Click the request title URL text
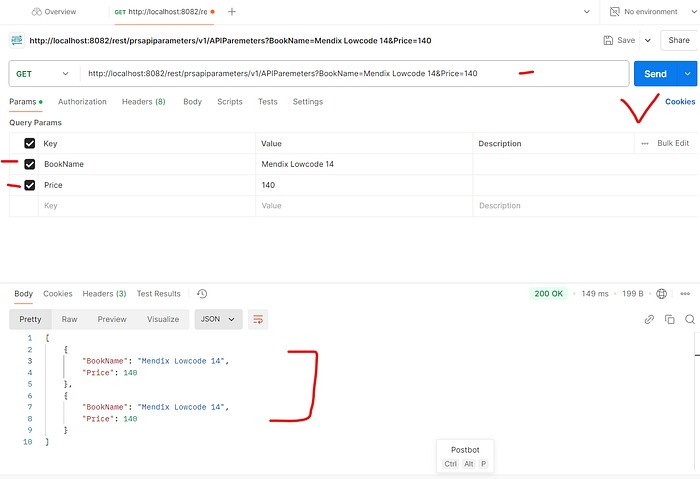This screenshot has width=700, height=479. (x=230, y=41)
